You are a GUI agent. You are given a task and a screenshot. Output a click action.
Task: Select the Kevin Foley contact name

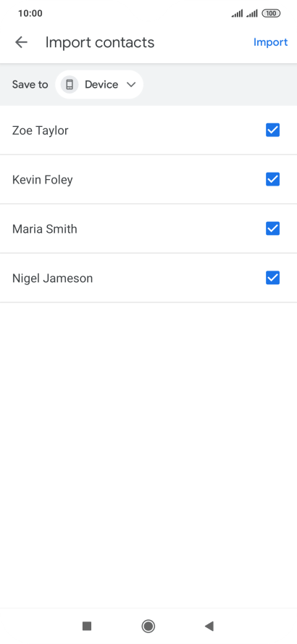click(x=43, y=180)
